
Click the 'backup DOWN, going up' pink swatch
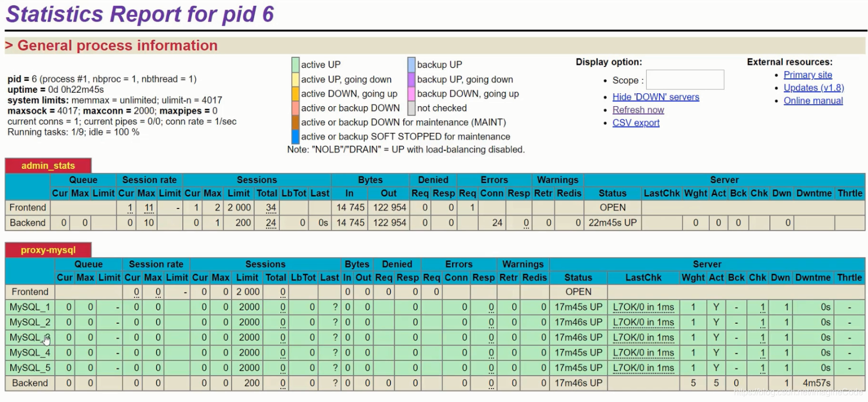click(x=411, y=93)
